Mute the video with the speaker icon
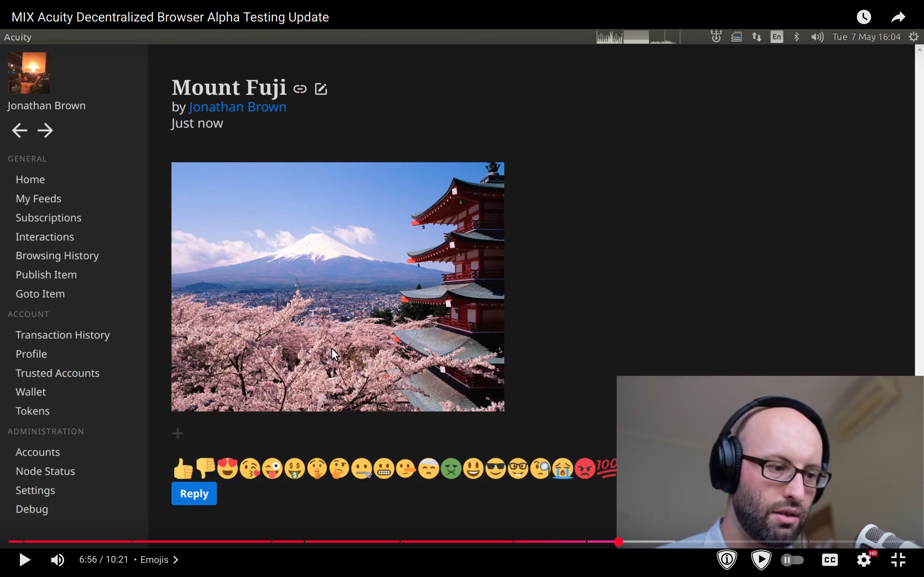This screenshot has width=924, height=577. click(57, 560)
